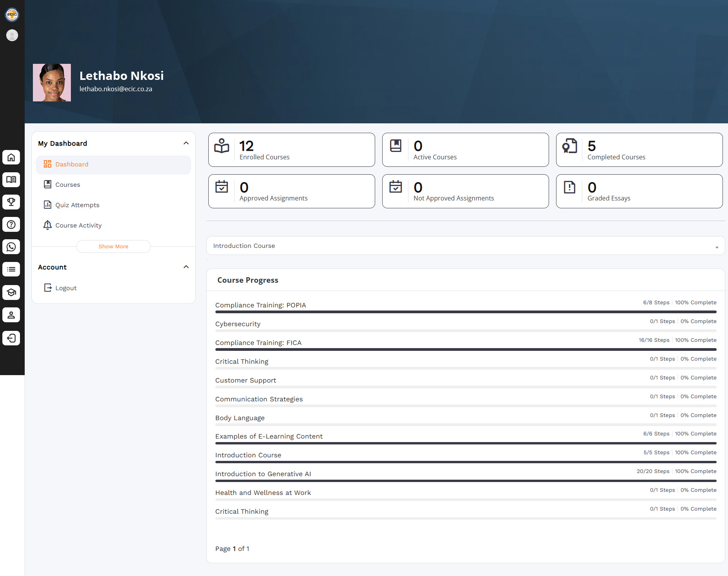Collapse the Account section chevron

[x=186, y=267]
